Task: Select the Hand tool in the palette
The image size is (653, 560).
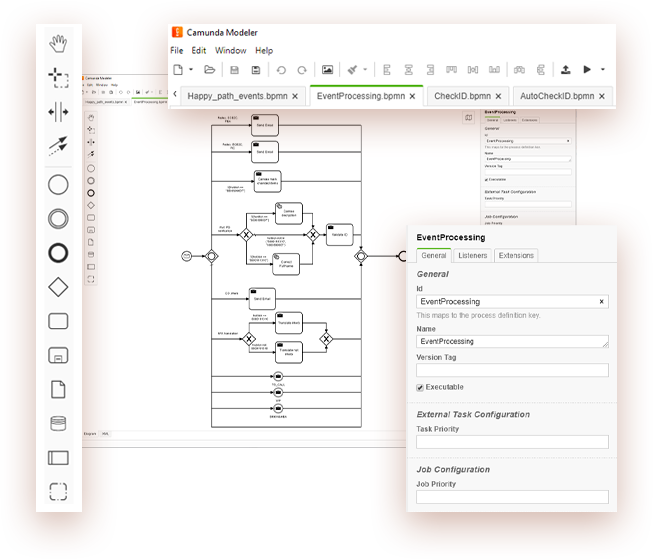Action: coord(59,43)
